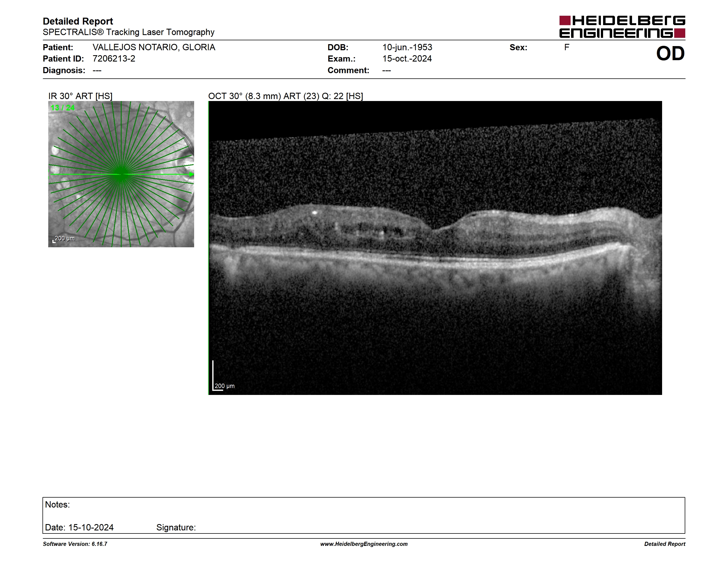Viewport: 728px width, 563px height.
Task: Click the "Comment:" label
Action: pos(348,70)
